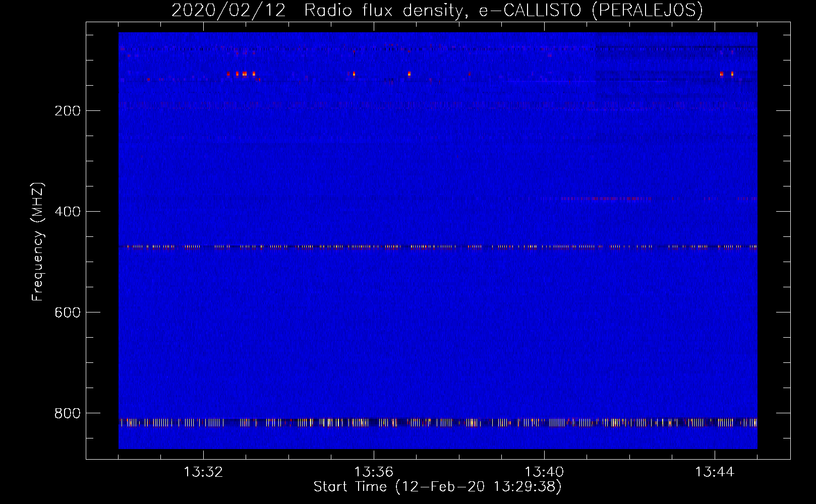Click the 13:40 time tick label
This screenshot has width=816, height=504.
coord(544,472)
